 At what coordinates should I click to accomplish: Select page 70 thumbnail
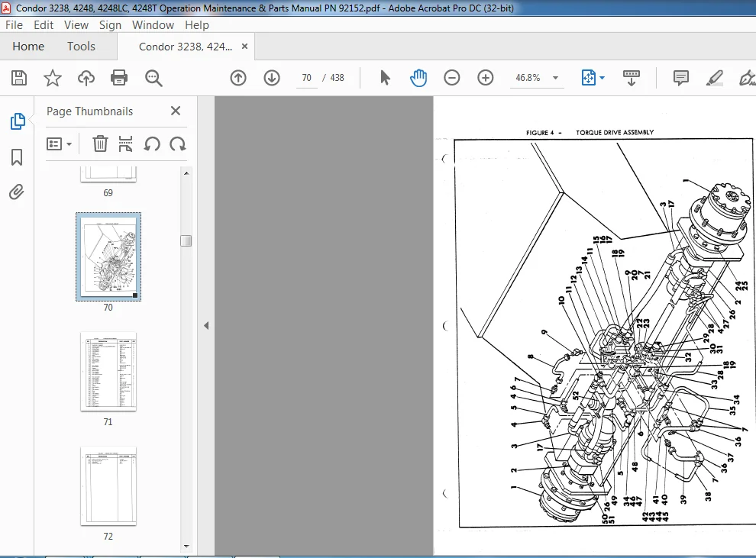click(x=108, y=256)
